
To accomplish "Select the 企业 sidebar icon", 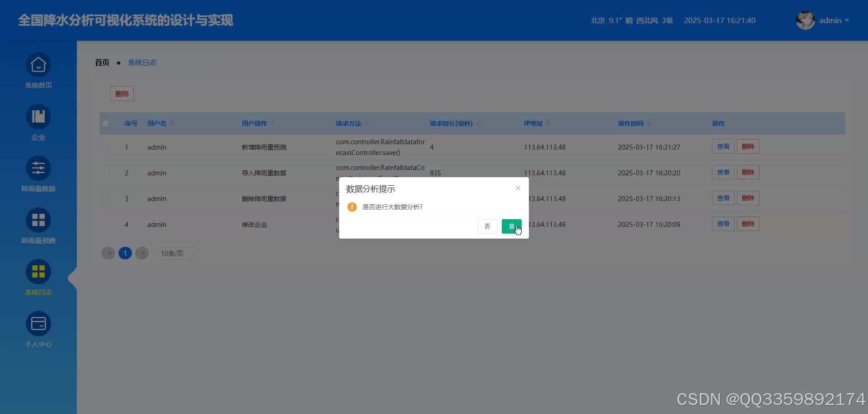I will point(38,122).
